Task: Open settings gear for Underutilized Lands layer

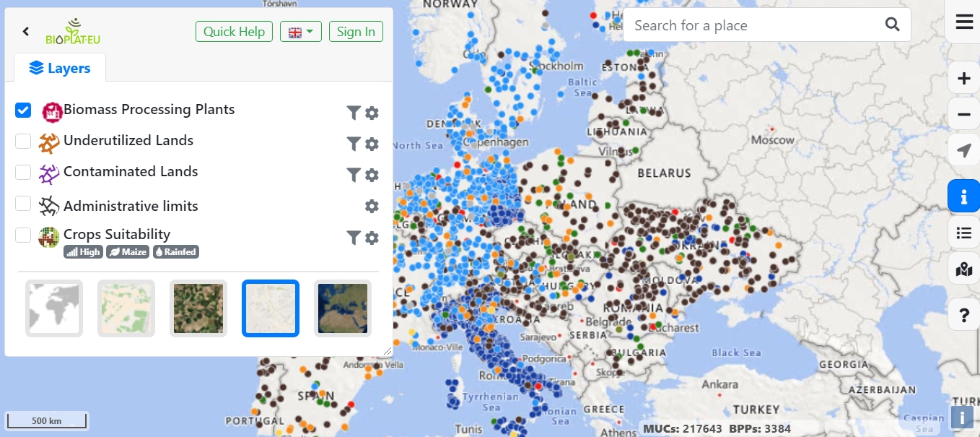Action: pos(371,143)
